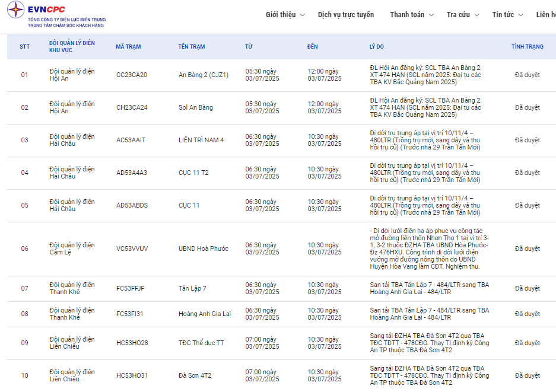
Task: Expand the Thanh toán dropdown chevron
Action: [431, 15]
